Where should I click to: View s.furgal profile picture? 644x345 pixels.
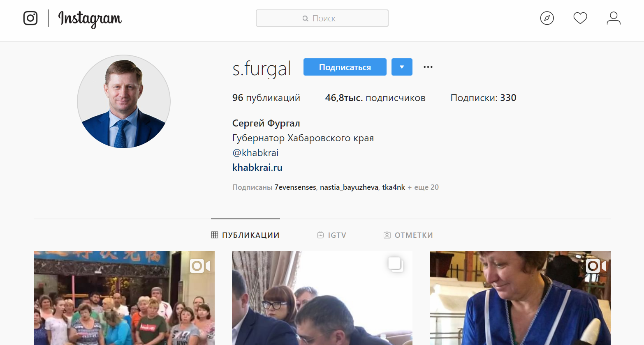click(x=124, y=101)
